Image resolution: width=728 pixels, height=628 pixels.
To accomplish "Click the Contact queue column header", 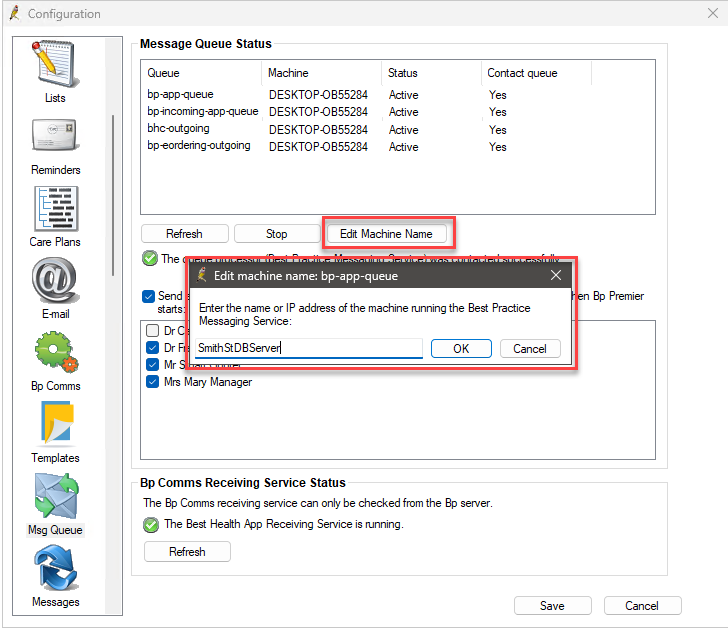I will coord(536,73).
